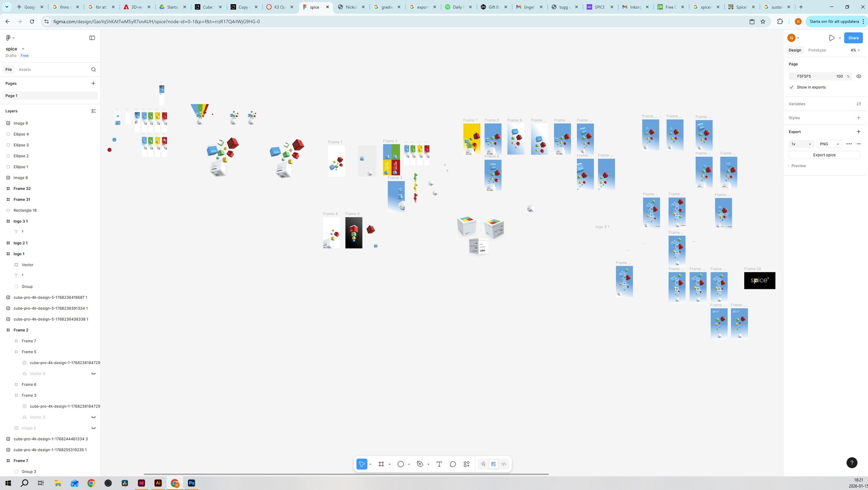Toggle the left sidebar panel icon
The width and height of the screenshot is (868, 490).
coord(92,38)
